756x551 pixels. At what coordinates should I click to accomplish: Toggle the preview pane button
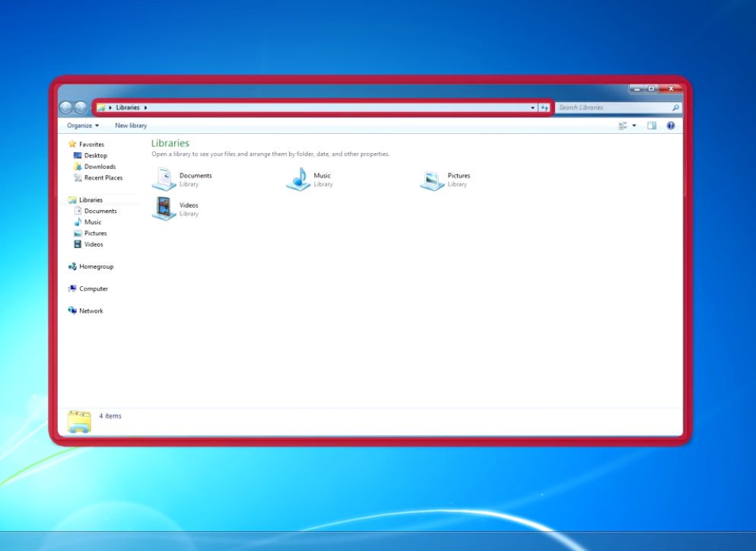pos(652,126)
